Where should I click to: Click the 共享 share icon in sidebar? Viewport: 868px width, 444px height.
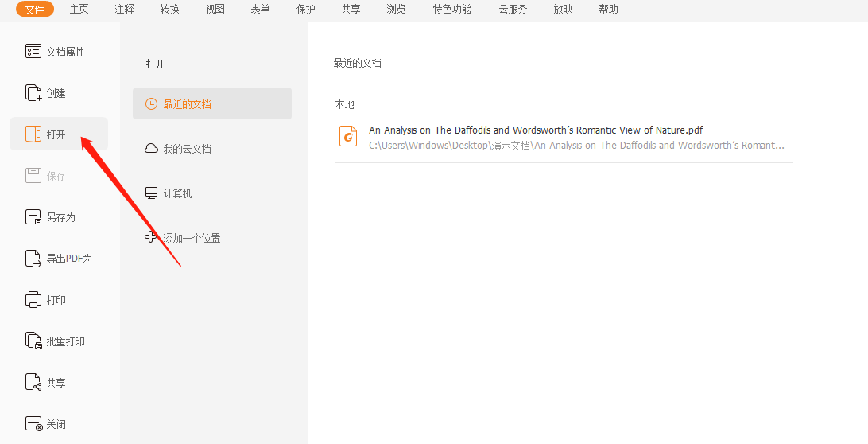[33, 383]
